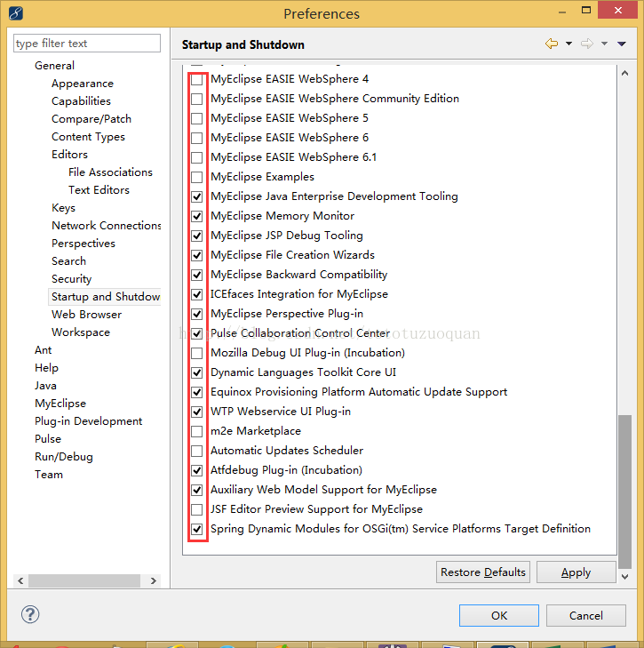The width and height of the screenshot is (644, 648).
Task: Select General in the preferences tree
Action: [54, 65]
